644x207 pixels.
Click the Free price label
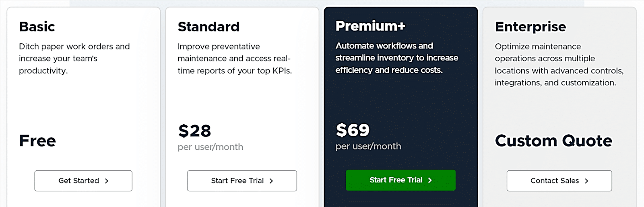tap(37, 141)
